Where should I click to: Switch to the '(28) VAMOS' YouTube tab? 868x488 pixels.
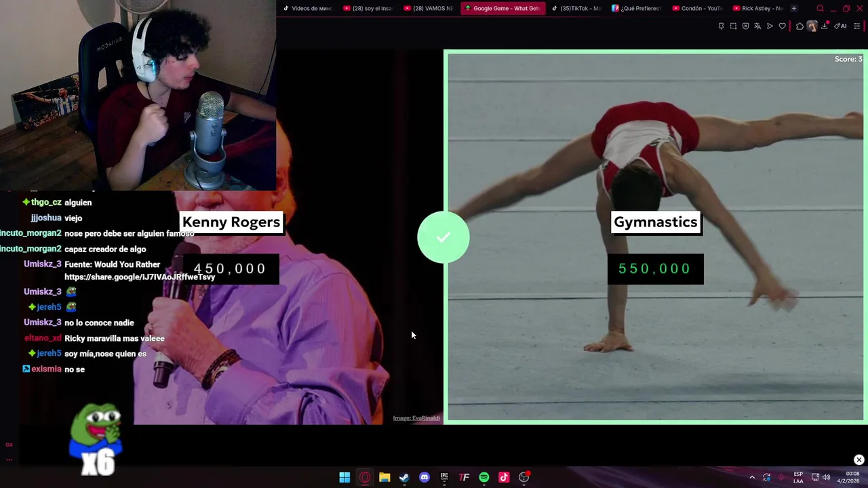click(x=428, y=8)
